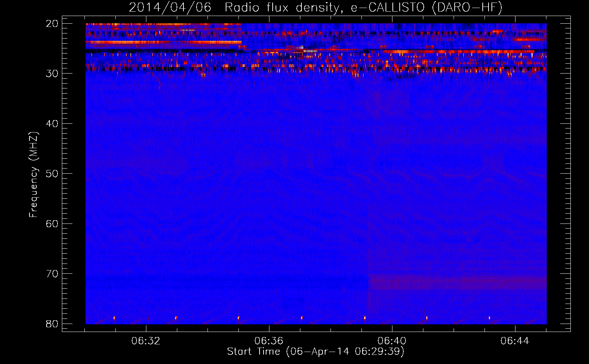This screenshot has height=364, width=589.
Task: Click the time tick label '06:36'
Action: 269,341
